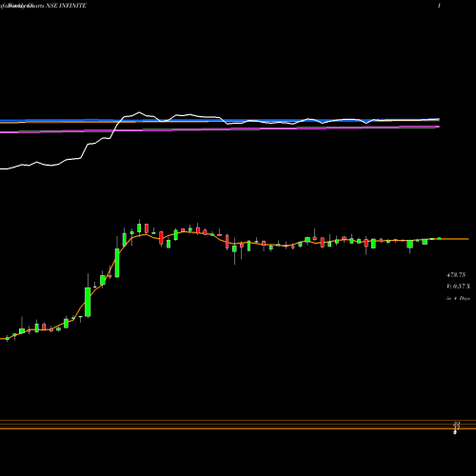Viewport: 476px width, 476px height.
Task: Click the 'in 4 Days' label
Action: click(x=458, y=298)
